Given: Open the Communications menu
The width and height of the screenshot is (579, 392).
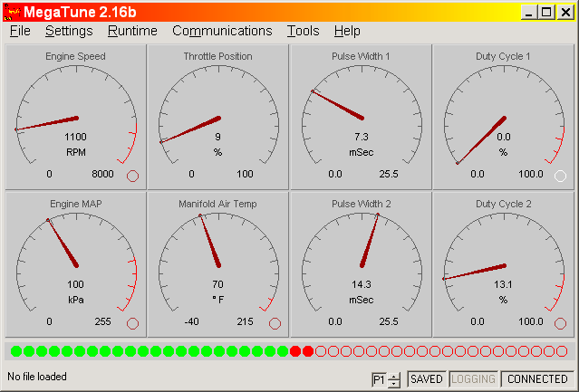Looking at the screenshot, I should coord(222,31).
